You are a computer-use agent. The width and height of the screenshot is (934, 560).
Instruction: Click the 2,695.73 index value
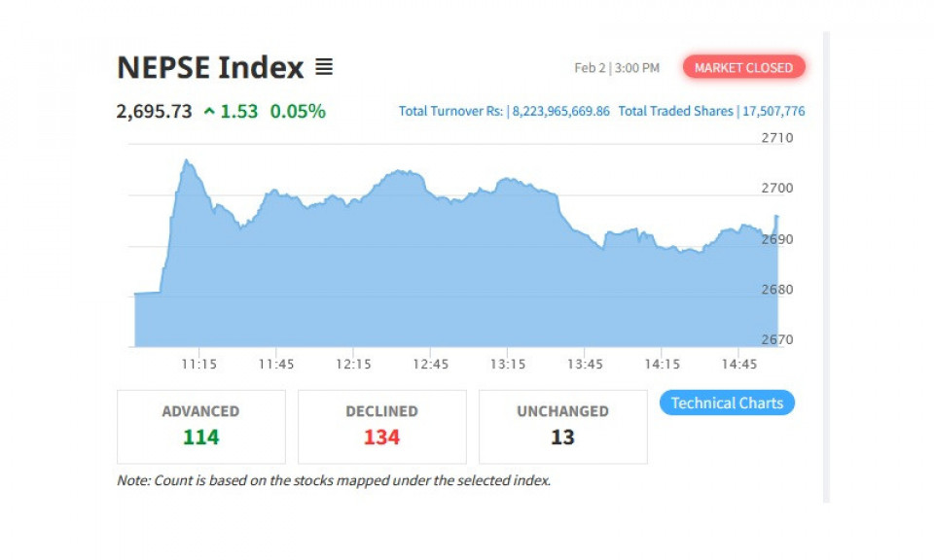point(154,111)
